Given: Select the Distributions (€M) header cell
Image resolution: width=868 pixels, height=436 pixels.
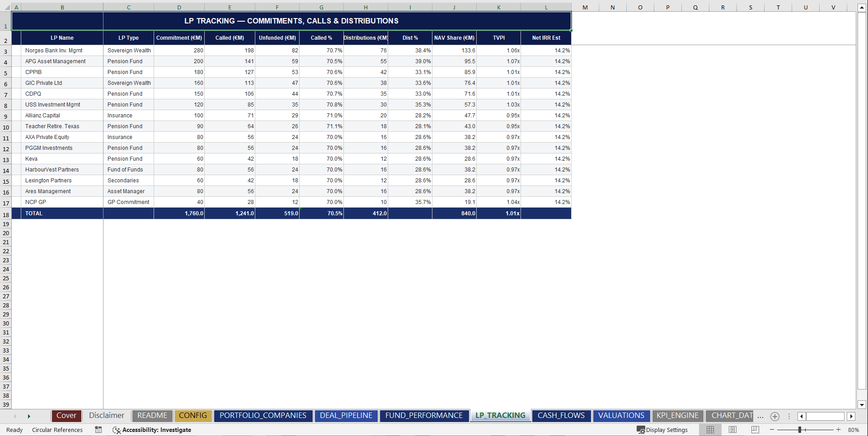Looking at the screenshot, I should (366, 38).
